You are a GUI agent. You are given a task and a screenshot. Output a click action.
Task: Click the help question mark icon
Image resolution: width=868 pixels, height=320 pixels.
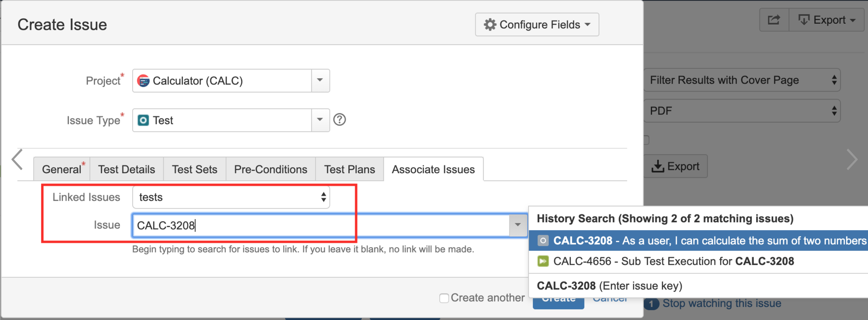point(339,120)
